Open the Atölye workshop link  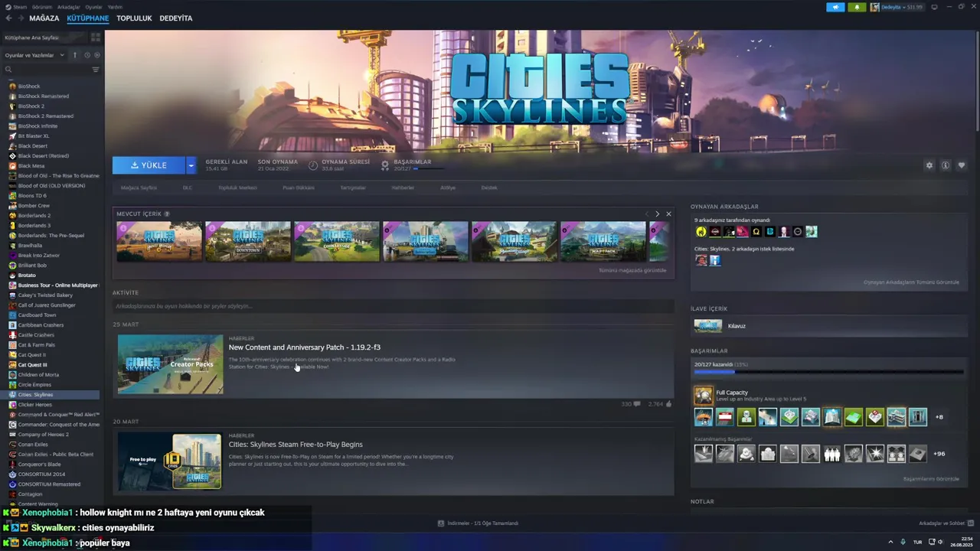coord(448,187)
